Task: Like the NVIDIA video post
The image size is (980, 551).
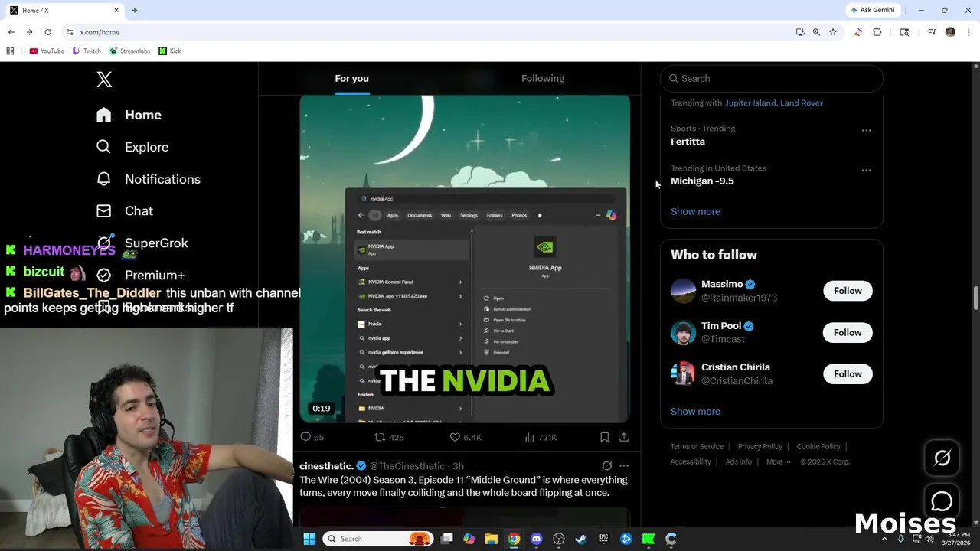Action: click(465, 437)
